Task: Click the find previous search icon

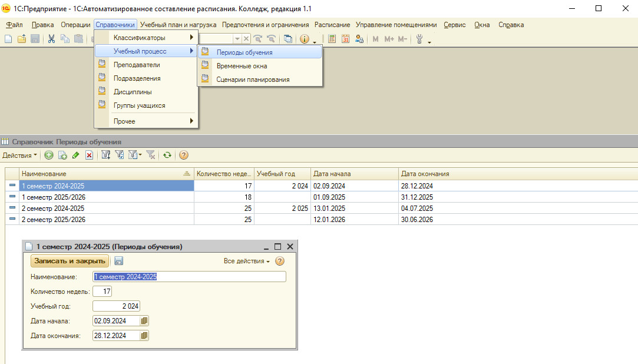Action: point(271,39)
